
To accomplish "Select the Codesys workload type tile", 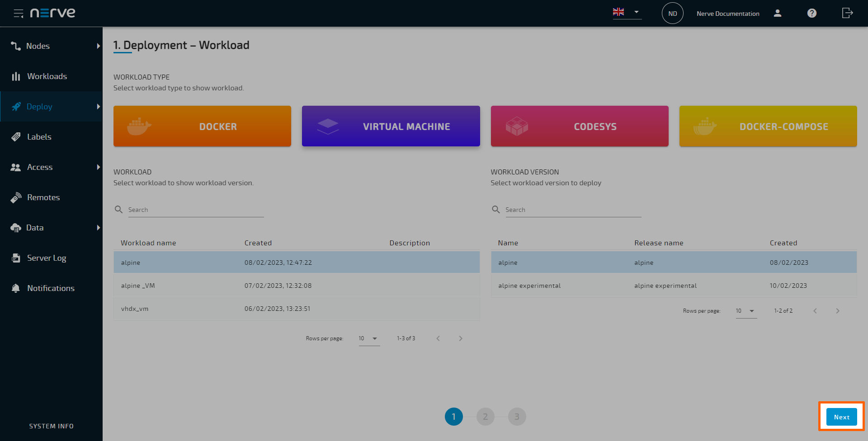I will tap(579, 127).
